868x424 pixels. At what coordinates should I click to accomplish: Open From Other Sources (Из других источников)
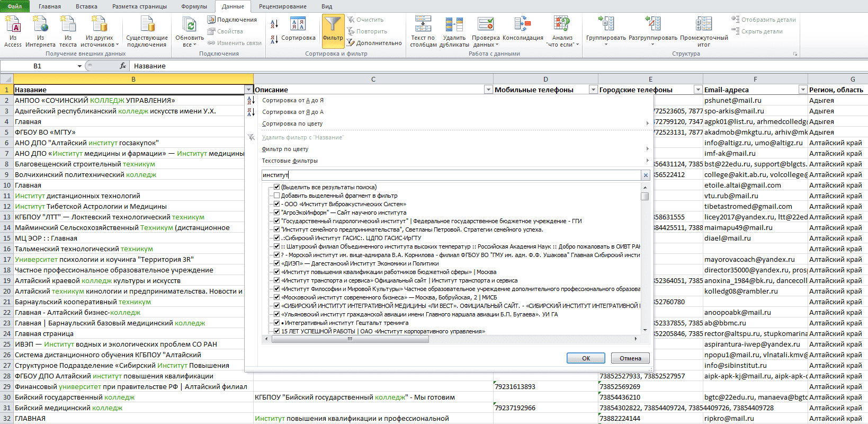100,32
